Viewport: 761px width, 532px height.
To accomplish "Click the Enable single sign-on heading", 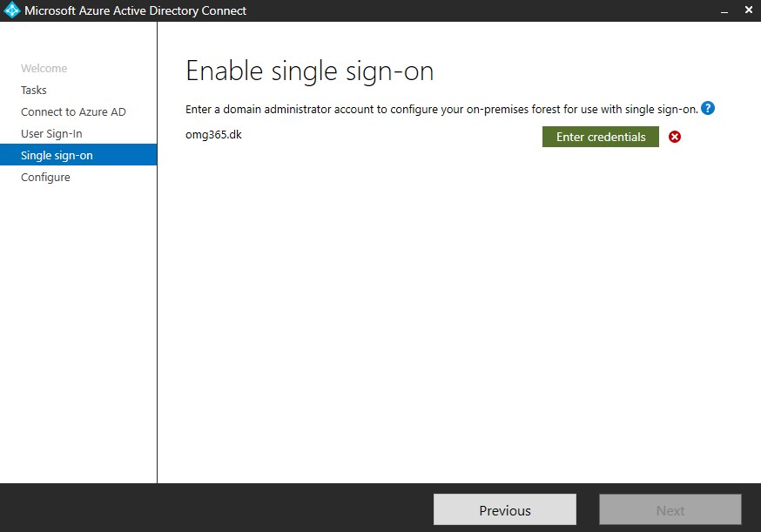I will click(310, 71).
